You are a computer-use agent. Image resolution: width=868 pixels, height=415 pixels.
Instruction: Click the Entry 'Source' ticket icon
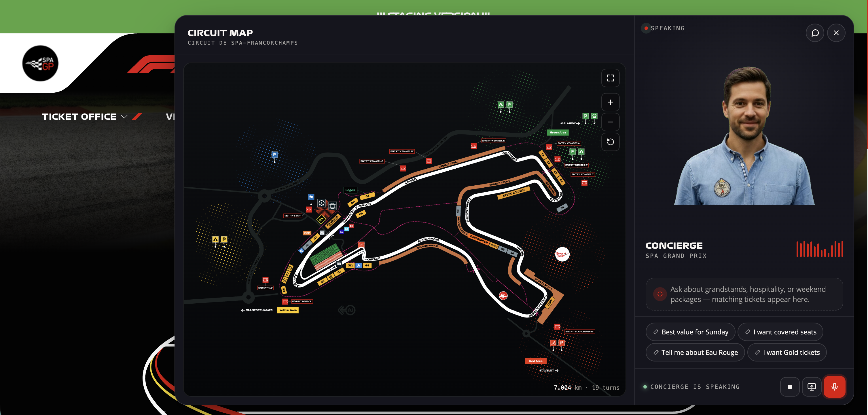pyautogui.click(x=285, y=302)
